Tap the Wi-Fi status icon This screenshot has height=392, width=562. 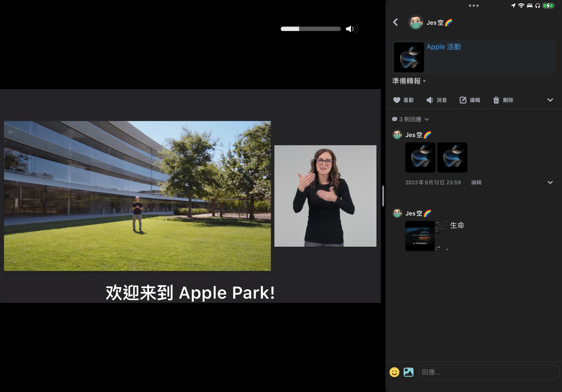pos(521,5)
